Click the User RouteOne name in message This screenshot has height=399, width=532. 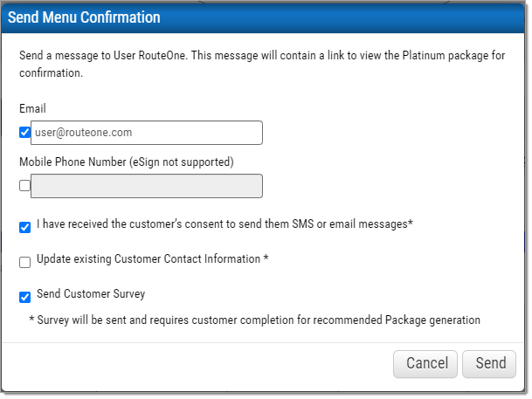click(149, 56)
